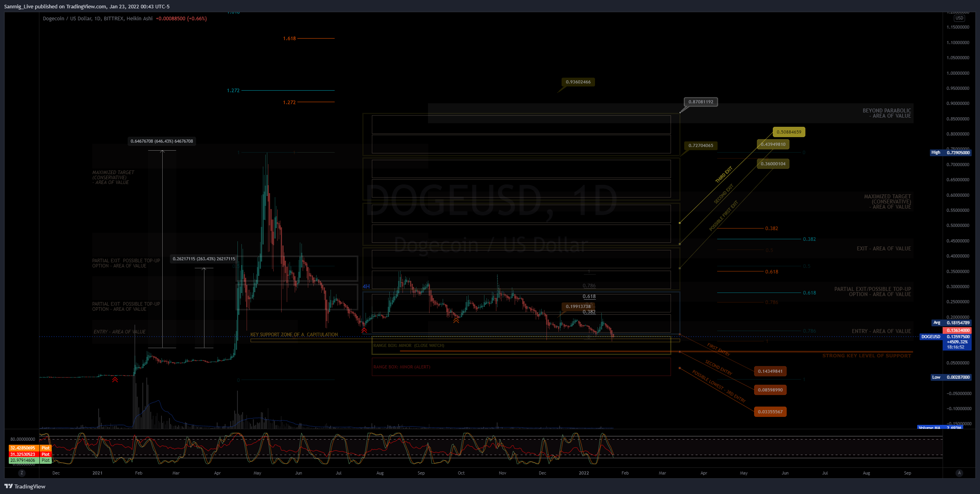Click right MAXIMIZED TARGET (CONSERVATIVE) label
The image size is (980, 494).
click(887, 201)
